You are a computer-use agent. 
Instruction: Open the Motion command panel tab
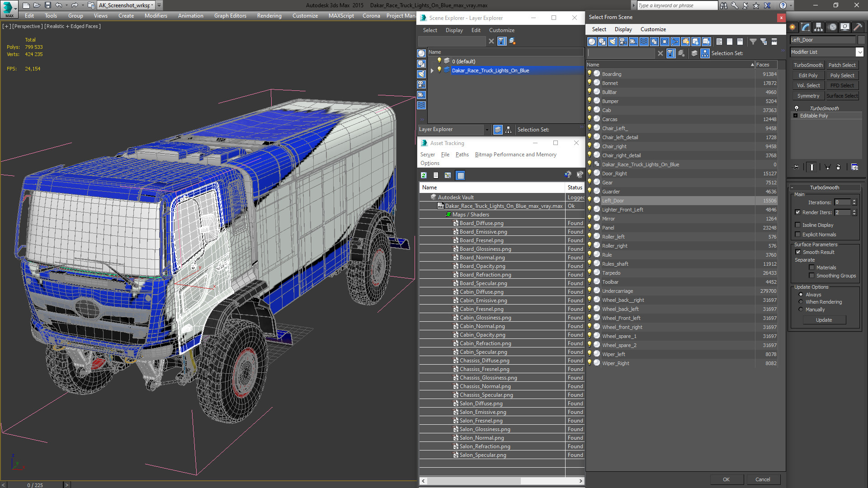[832, 27]
